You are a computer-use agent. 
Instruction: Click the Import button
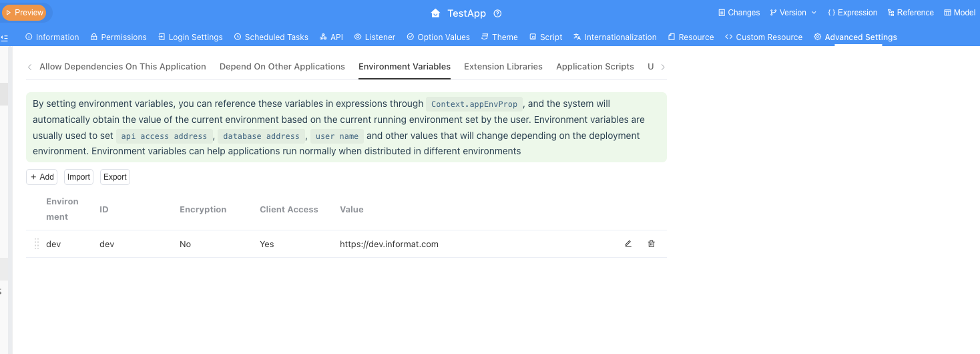point(79,177)
